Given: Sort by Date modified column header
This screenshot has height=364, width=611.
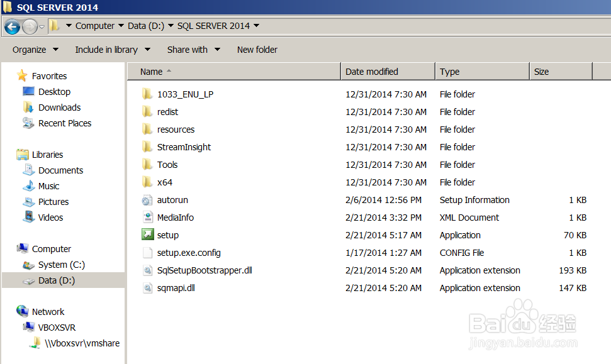Looking at the screenshot, I should click(388, 72).
